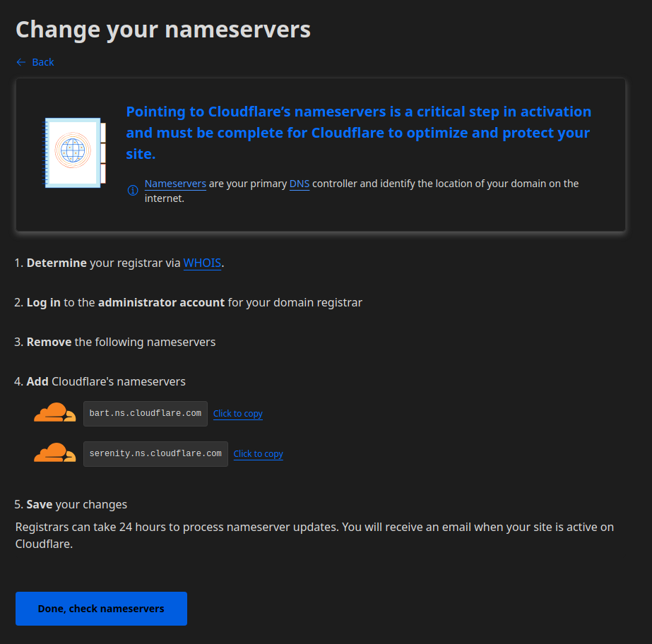This screenshot has width=652, height=644.
Task: Open the DNS definition link
Action: pyautogui.click(x=300, y=184)
